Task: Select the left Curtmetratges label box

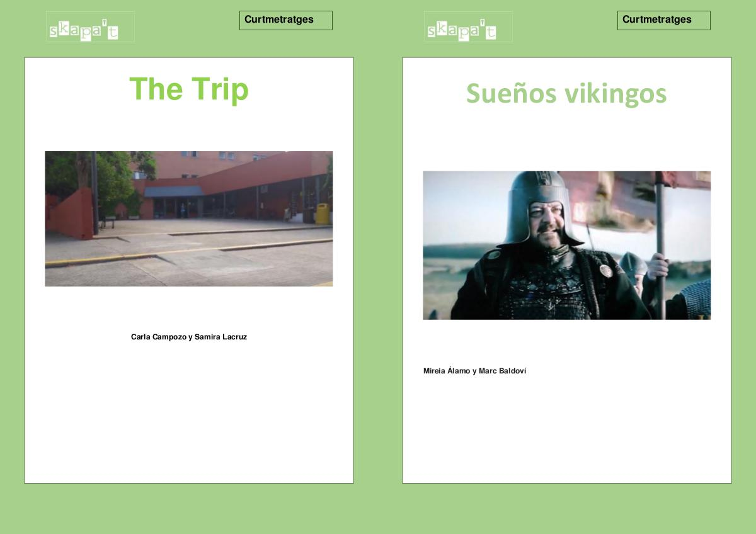Action: click(285, 20)
